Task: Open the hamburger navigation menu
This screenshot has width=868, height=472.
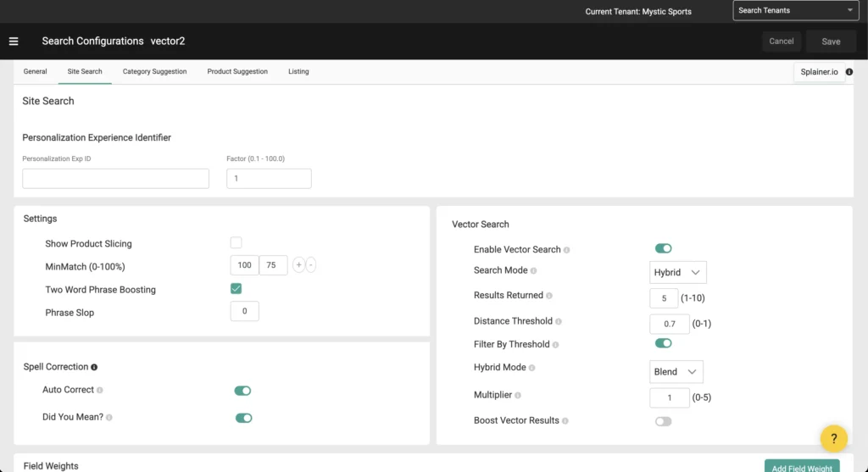Action: (x=14, y=42)
